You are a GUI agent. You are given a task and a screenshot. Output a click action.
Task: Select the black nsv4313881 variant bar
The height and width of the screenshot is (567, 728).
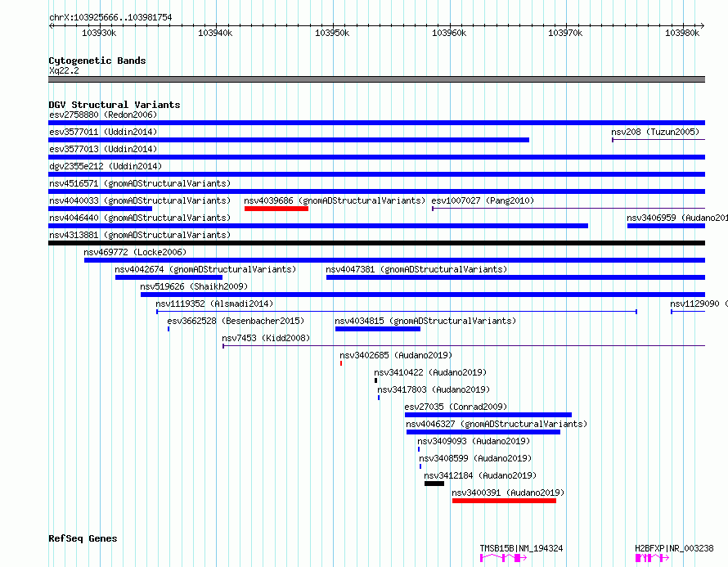click(x=376, y=243)
